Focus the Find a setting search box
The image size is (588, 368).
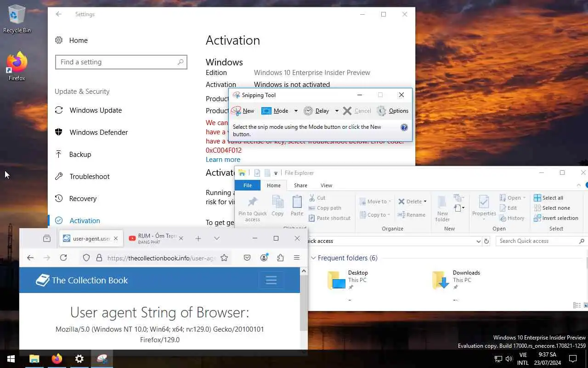121,62
